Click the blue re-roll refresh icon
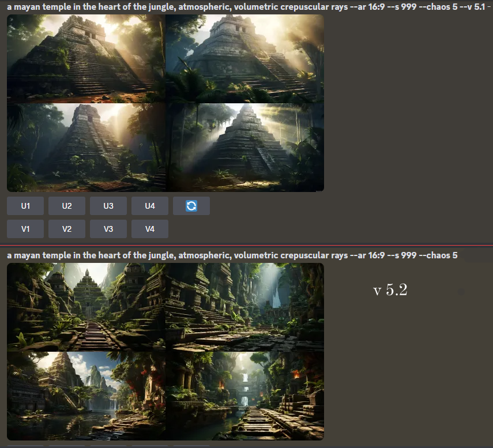 191,206
